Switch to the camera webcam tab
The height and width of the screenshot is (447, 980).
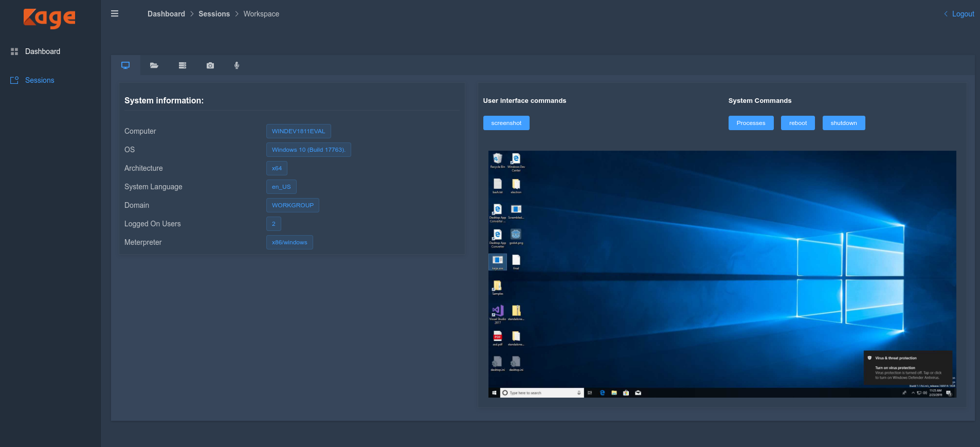(210, 65)
